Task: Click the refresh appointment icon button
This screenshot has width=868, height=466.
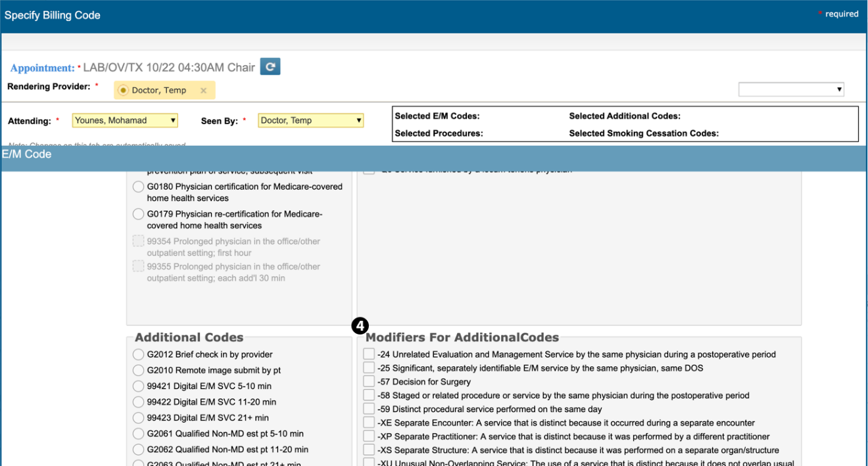Action: pos(270,67)
